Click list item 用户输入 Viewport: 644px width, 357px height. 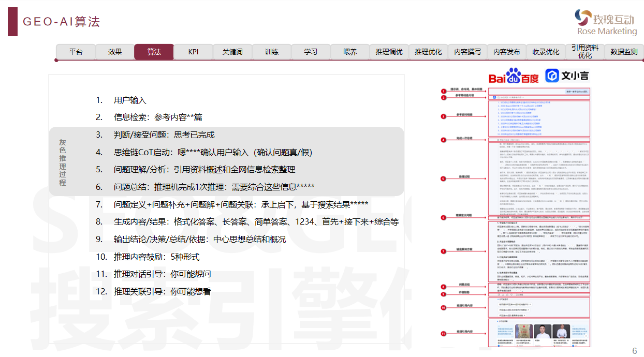tap(130, 100)
